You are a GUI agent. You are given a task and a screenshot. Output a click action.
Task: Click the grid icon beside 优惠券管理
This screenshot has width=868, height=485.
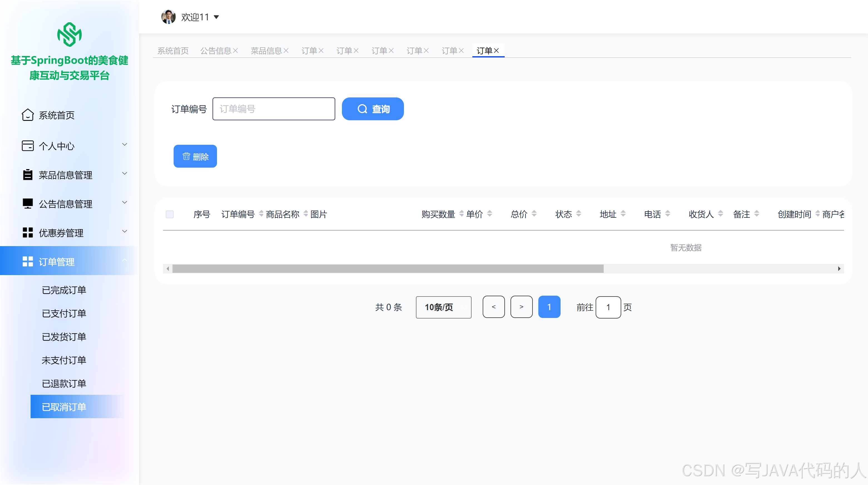click(x=28, y=233)
